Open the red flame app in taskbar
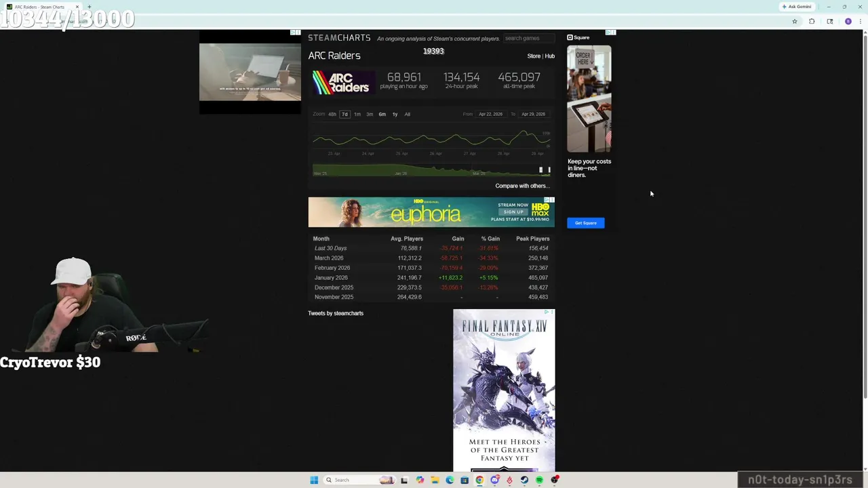Viewport: 868px width, 488px height. coord(509,480)
